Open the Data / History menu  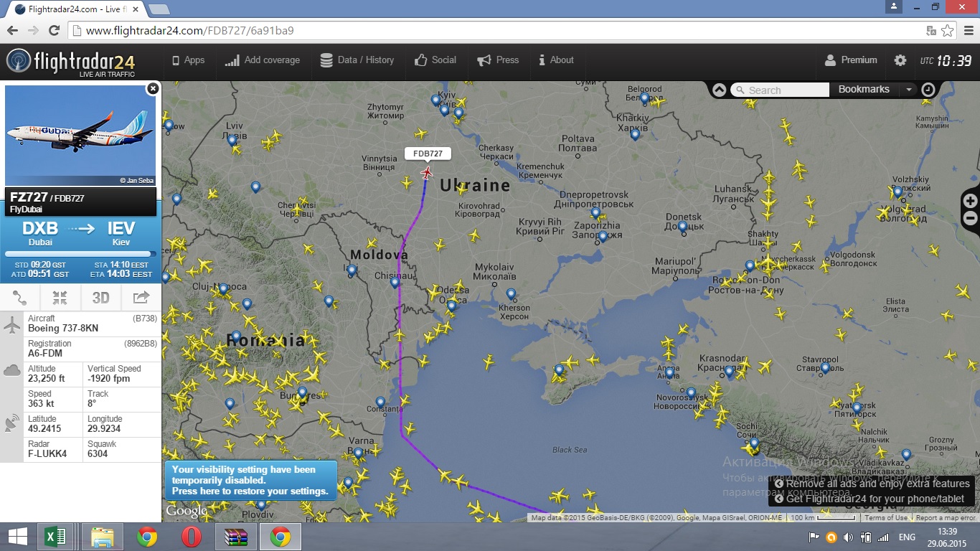(357, 60)
